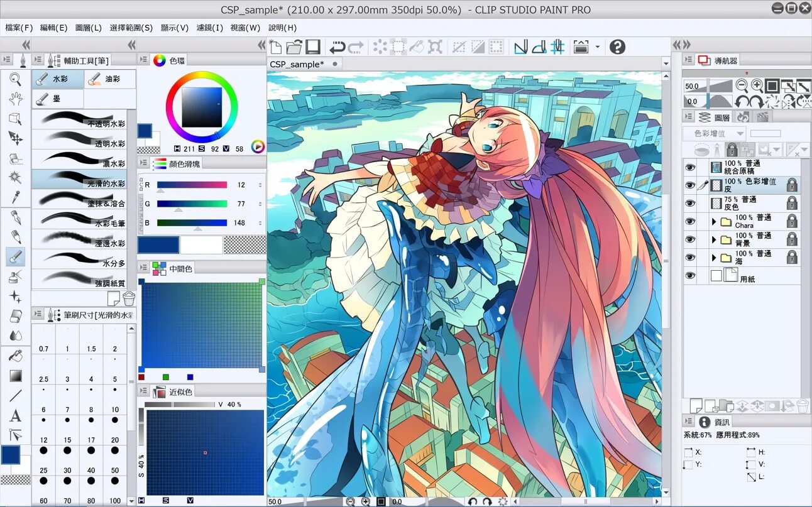Screen dimensions: 812x507
Task: Select the Airbrush tool
Action: 15,276
